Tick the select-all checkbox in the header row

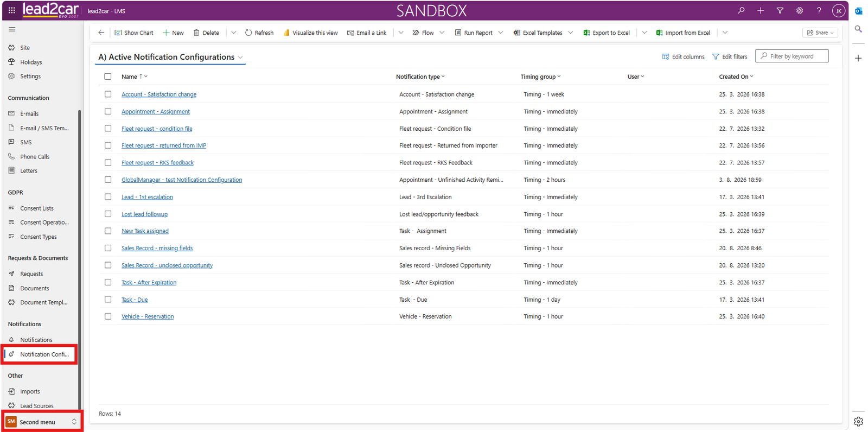tap(108, 77)
